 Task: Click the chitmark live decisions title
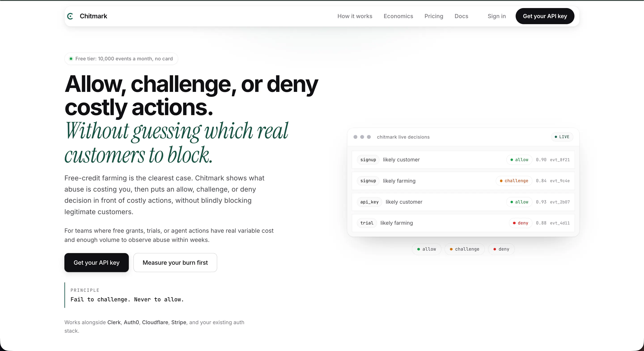pos(403,137)
